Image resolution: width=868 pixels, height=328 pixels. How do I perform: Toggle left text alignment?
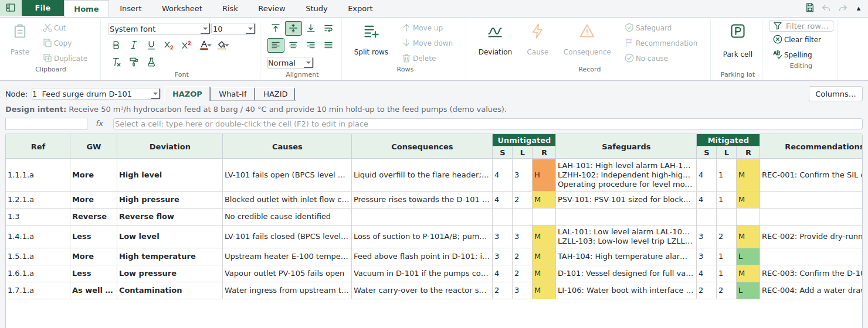pyautogui.click(x=276, y=45)
